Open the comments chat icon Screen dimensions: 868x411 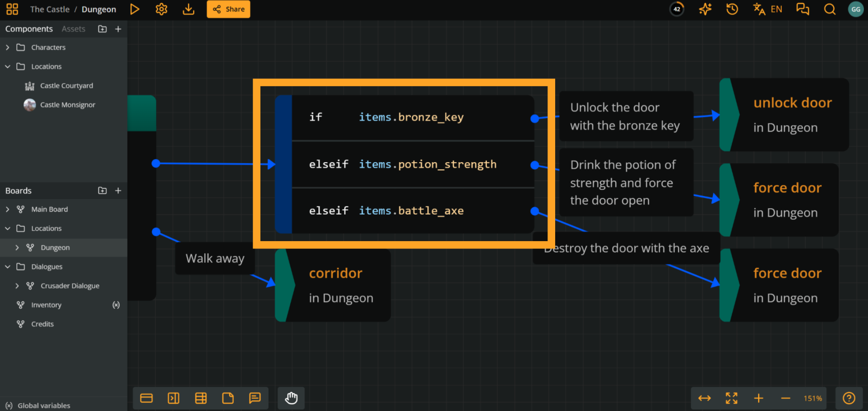tap(802, 9)
